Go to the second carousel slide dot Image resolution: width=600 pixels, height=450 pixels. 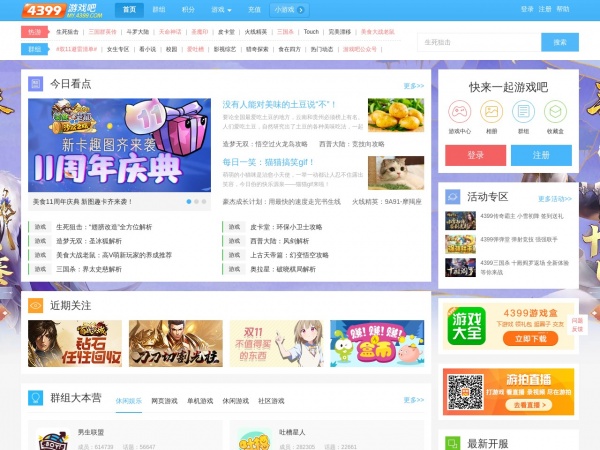196,201
